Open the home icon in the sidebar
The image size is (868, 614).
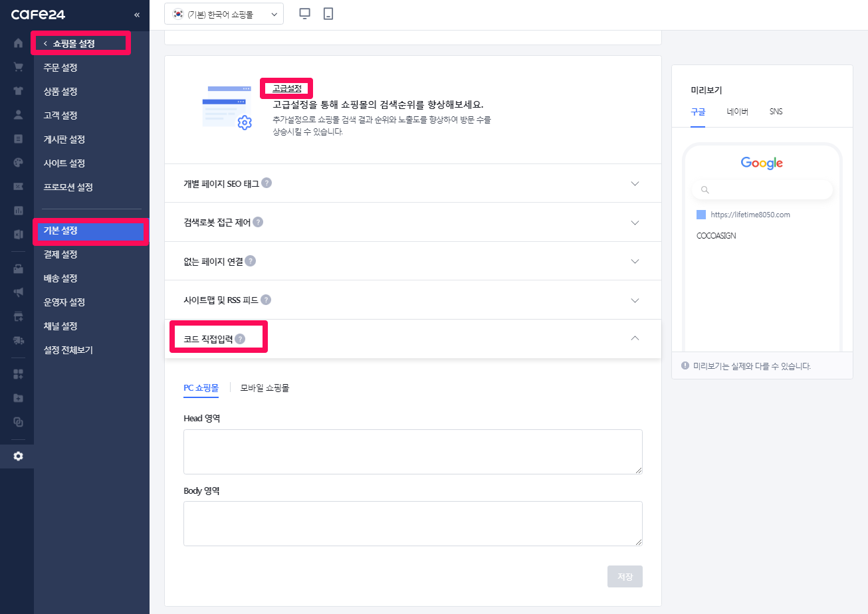pos(18,43)
